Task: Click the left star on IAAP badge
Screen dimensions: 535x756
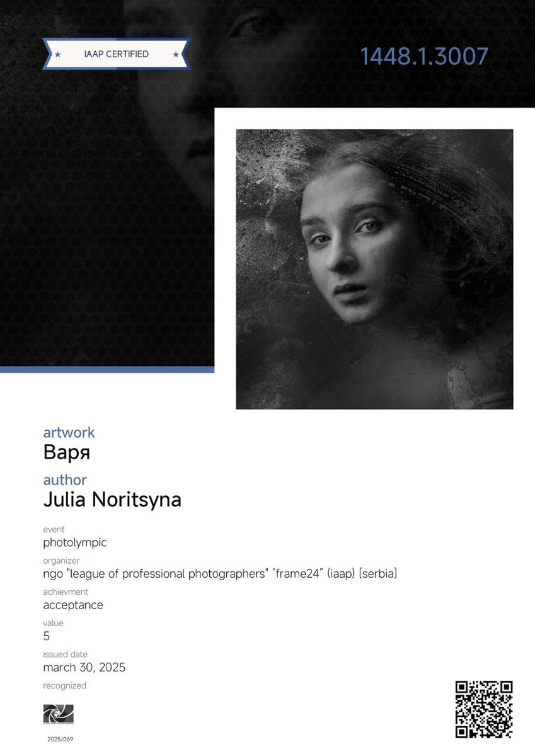Action: [x=57, y=55]
